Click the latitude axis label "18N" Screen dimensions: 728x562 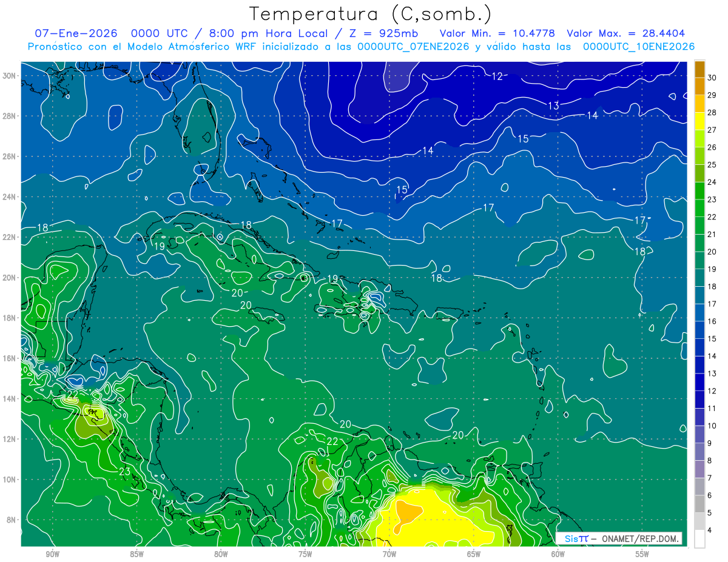(9, 318)
